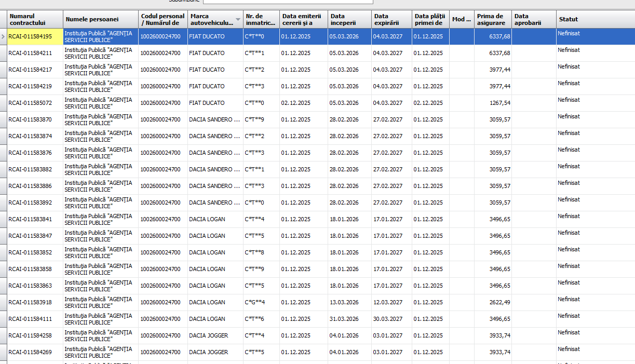
Task: Click the row selector for RCAI-011583870
Action: [x=3, y=119]
